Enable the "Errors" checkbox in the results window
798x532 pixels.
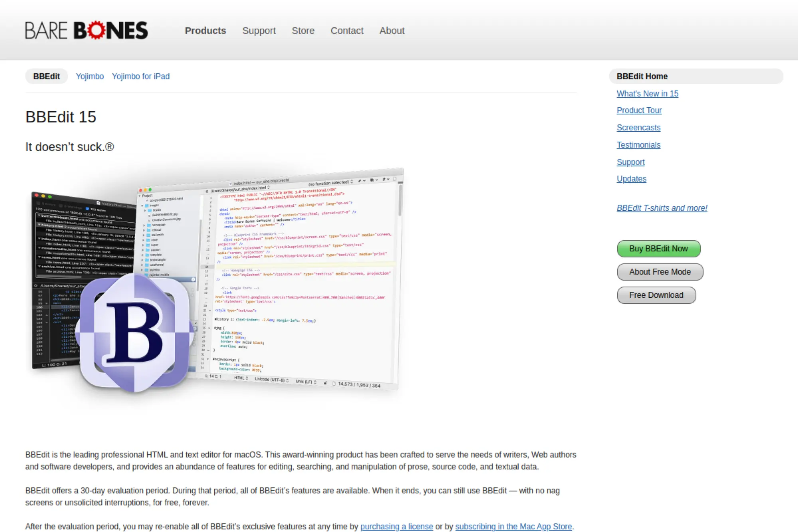click(38, 203)
